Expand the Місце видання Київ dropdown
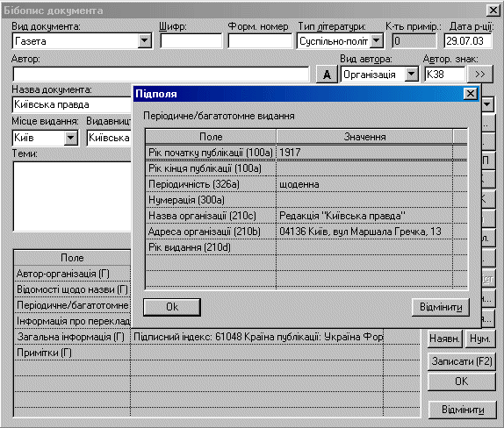 tap(71, 138)
